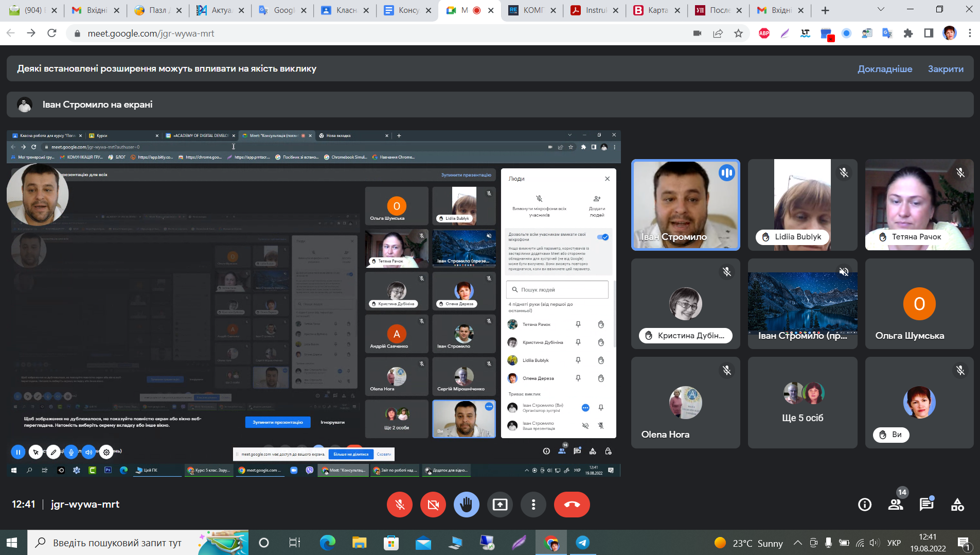
Task: Click the share page icon in address bar
Action: pos(718,33)
